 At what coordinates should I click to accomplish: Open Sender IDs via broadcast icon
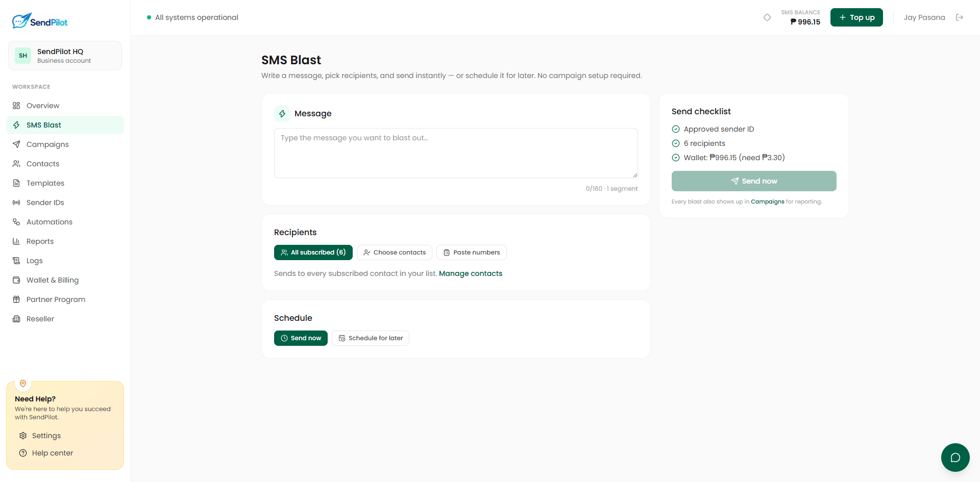coord(16,202)
